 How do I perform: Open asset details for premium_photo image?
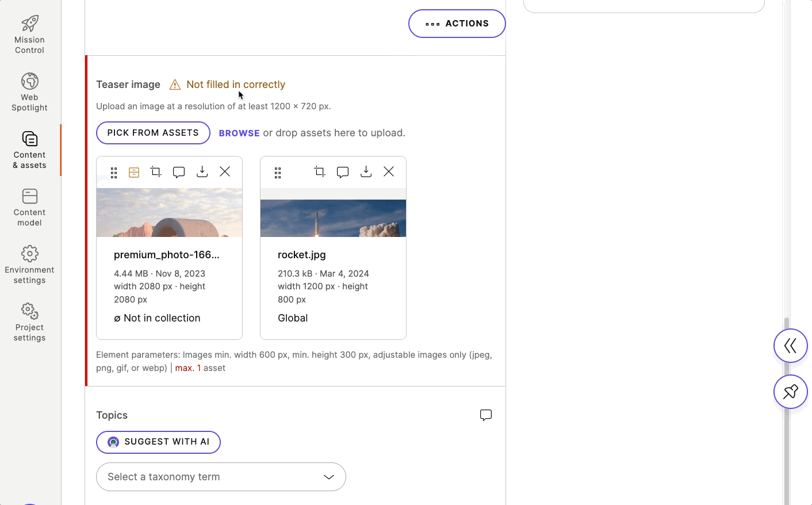(133, 172)
